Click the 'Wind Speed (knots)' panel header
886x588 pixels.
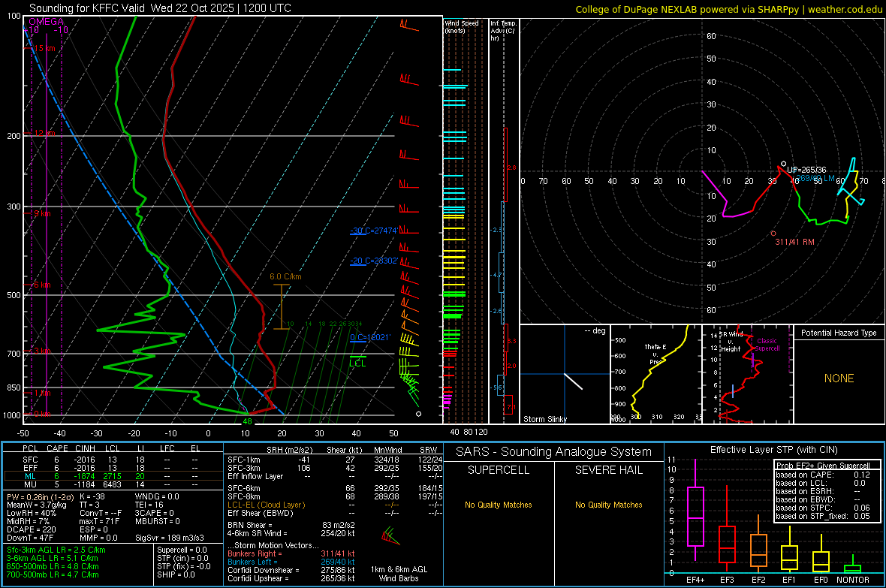(461, 26)
